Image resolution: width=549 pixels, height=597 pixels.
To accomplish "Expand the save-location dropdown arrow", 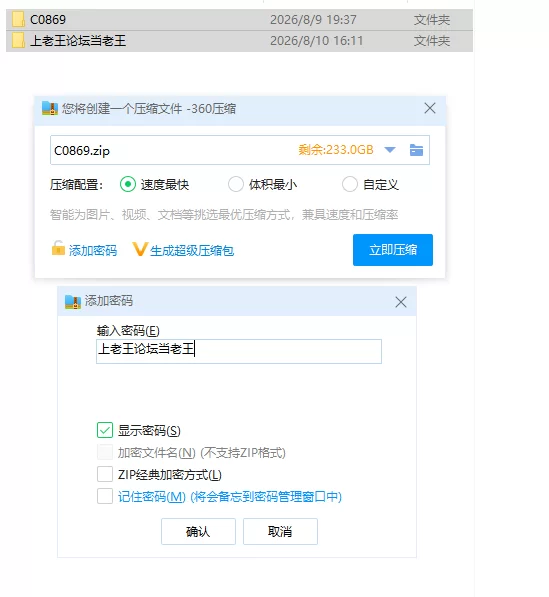I will click(390, 150).
